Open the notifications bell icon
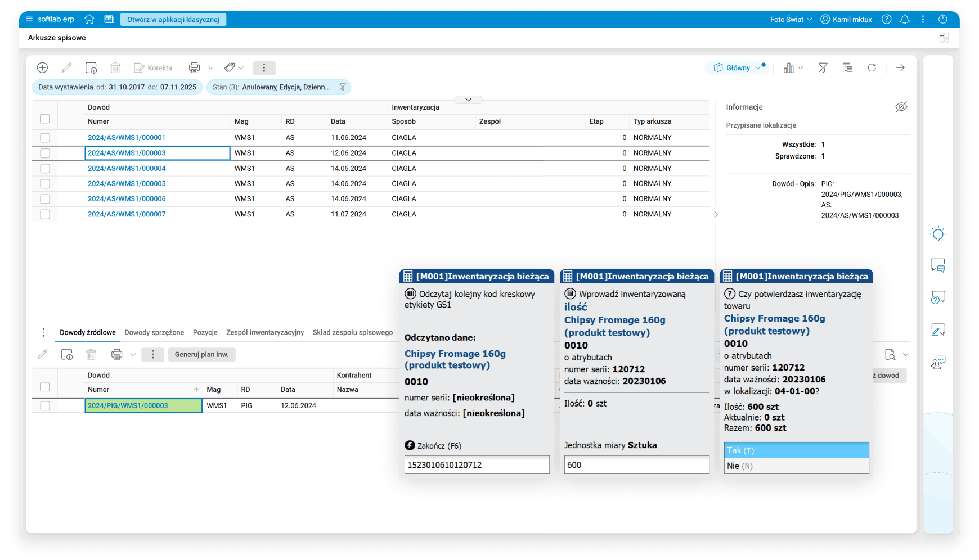This screenshot has width=979, height=560. [x=905, y=19]
